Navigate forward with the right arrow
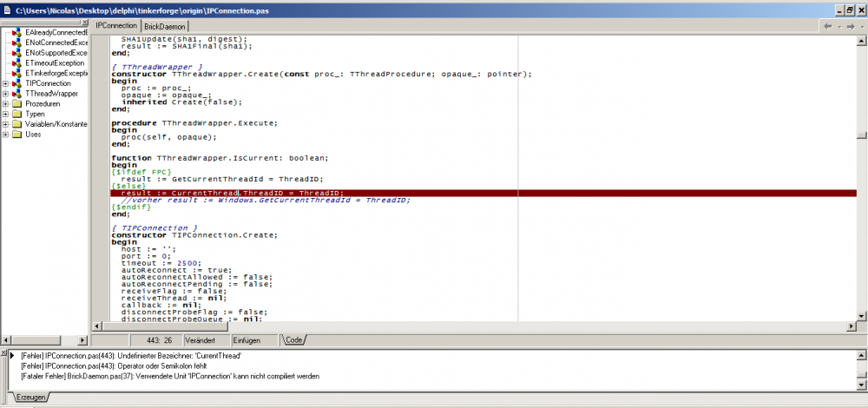868x408 pixels. [x=851, y=27]
